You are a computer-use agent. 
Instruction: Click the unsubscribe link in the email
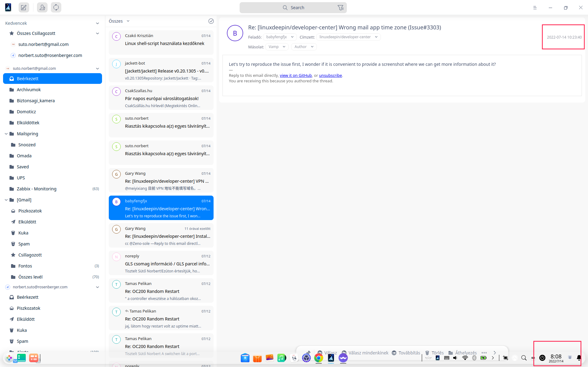[330, 75]
